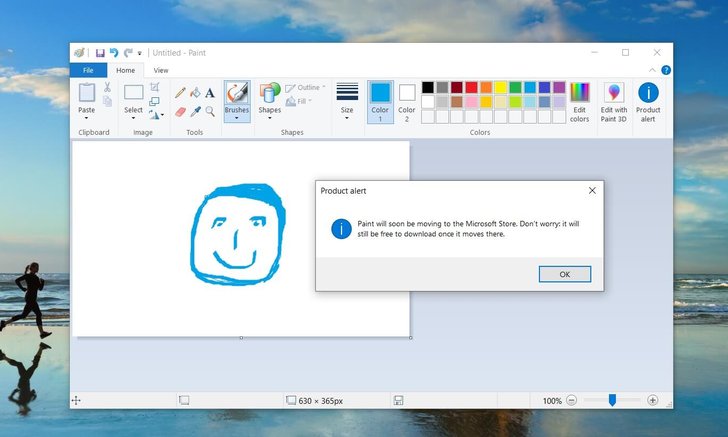728x437 pixels.
Task: Open the Shapes gallery icon
Action: click(270, 92)
